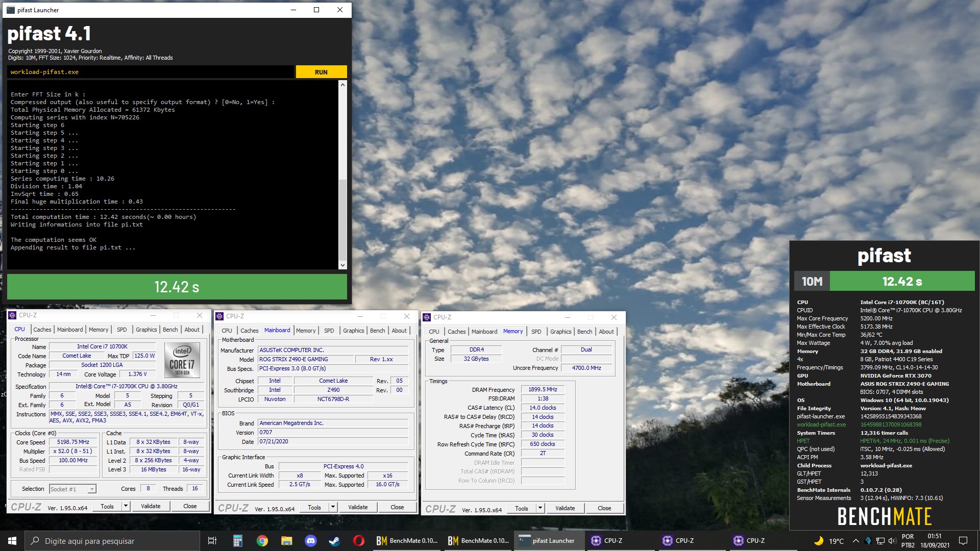
Task: Switch to pifast Launcher in the taskbar
Action: click(549, 541)
